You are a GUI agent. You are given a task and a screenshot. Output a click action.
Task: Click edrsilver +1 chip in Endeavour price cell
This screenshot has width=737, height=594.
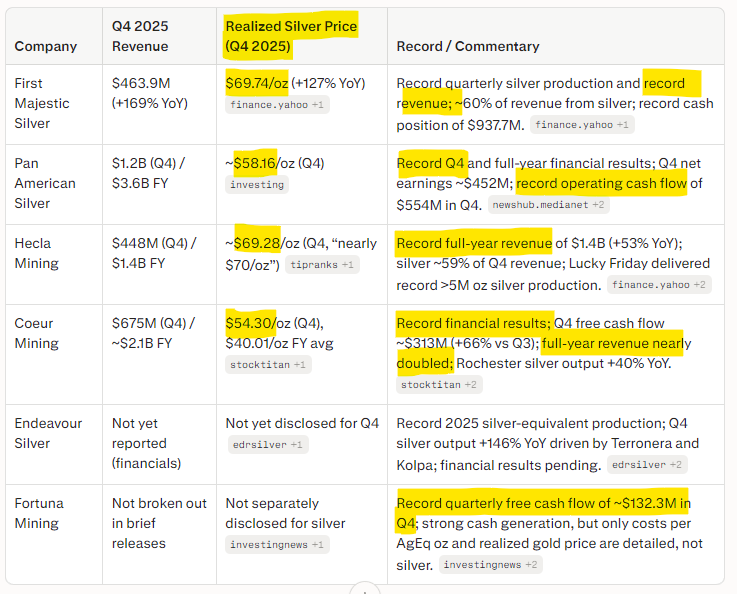point(264,445)
